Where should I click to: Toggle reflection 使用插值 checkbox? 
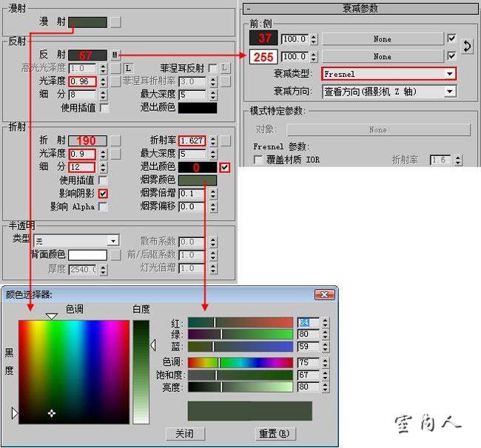(104, 108)
